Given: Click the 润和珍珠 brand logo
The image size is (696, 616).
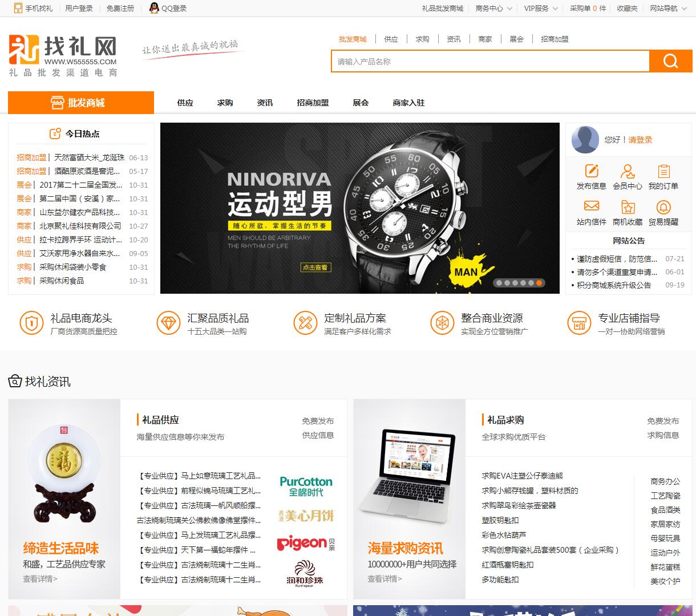Looking at the screenshot, I should click(x=305, y=573).
